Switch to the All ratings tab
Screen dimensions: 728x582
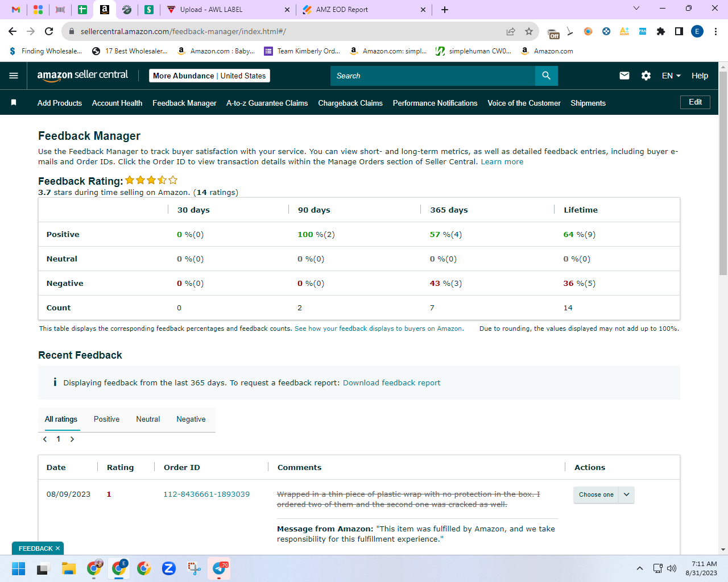pos(61,419)
